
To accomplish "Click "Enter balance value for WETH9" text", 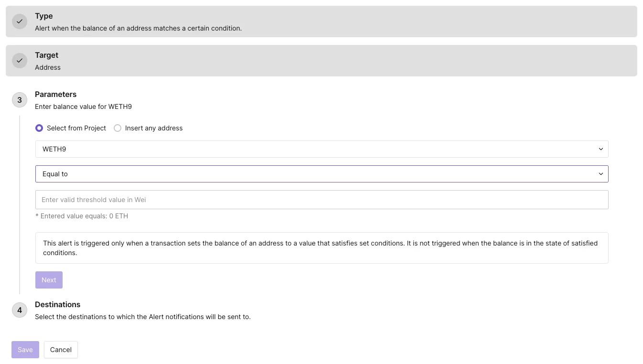I will point(83,107).
